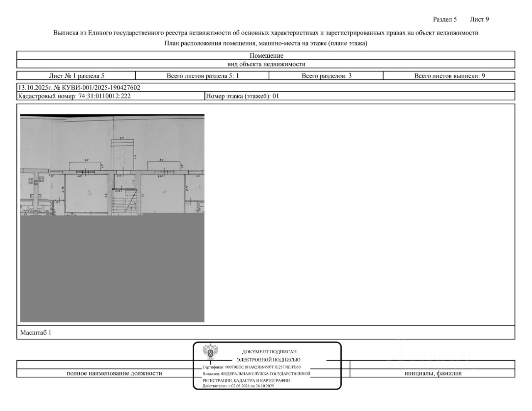Select the "Помещение" cell
Screen dimensions: 532x411
pos(266,56)
